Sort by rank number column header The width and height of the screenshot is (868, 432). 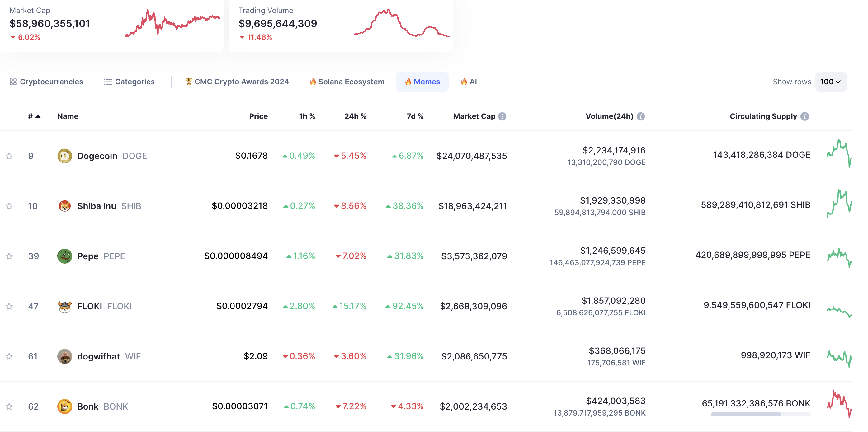[34, 116]
